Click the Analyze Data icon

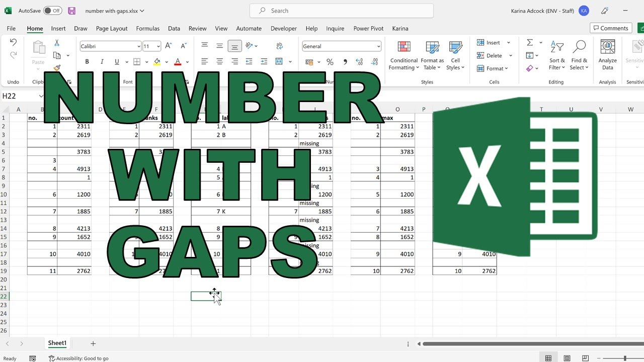pos(608,55)
